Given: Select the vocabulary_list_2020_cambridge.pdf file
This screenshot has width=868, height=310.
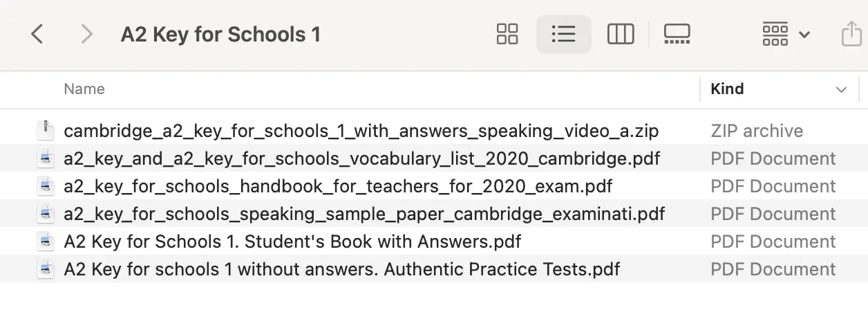Looking at the screenshot, I should [361, 158].
